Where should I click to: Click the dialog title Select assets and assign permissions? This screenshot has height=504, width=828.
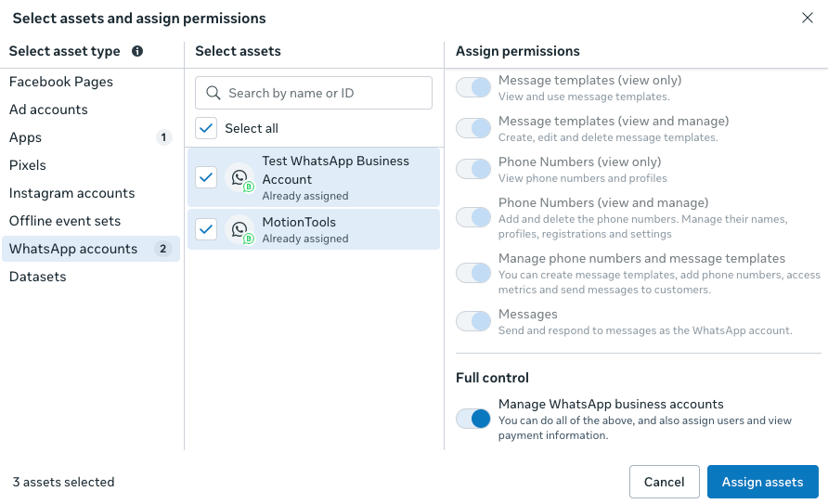(x=139, y=19)
